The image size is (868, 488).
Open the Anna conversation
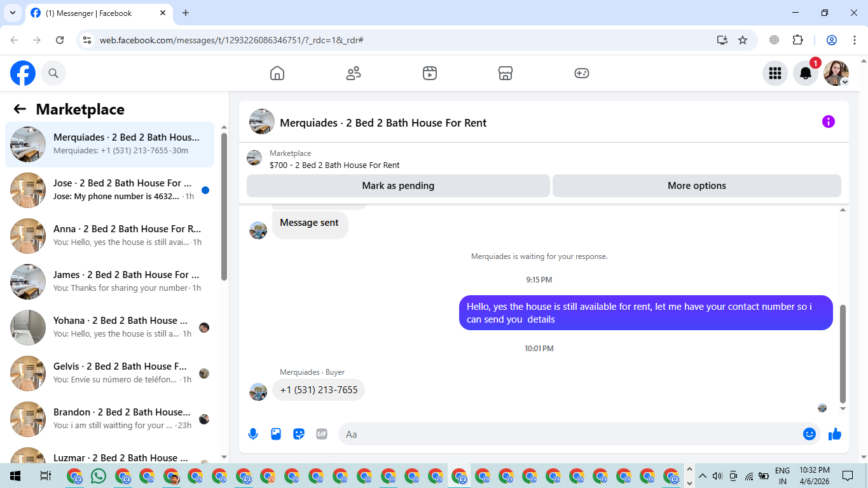tap(110, 236)
